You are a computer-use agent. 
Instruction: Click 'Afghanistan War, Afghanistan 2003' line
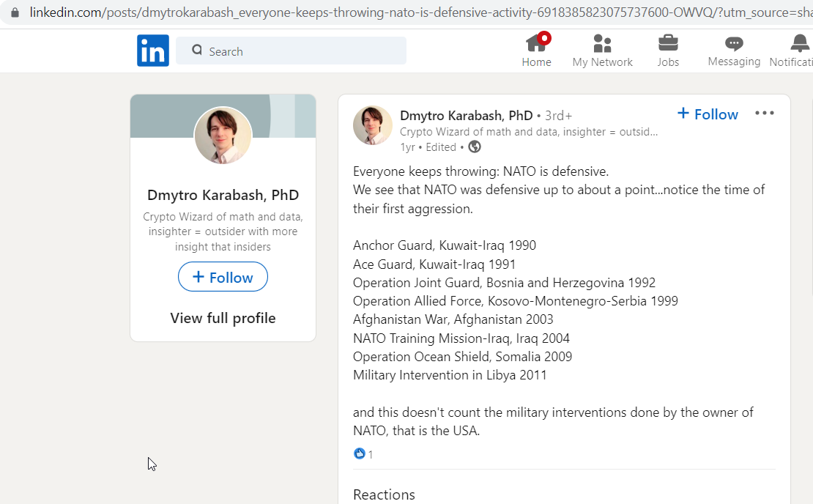[x=453, y=319]
